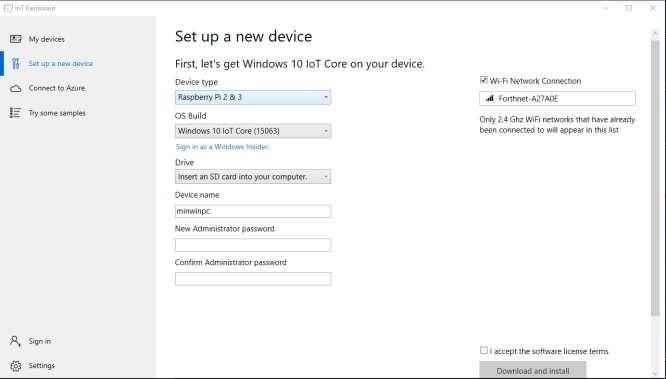
Task: Uncheck the Wi-Fi Network Connection checkbox
Action: [483, 80]
